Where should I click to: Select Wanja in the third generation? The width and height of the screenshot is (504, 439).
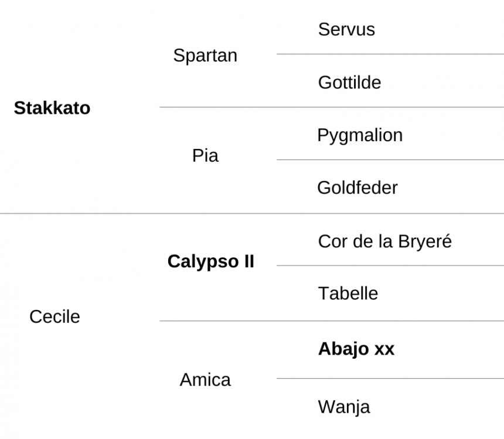click(344, 407)
